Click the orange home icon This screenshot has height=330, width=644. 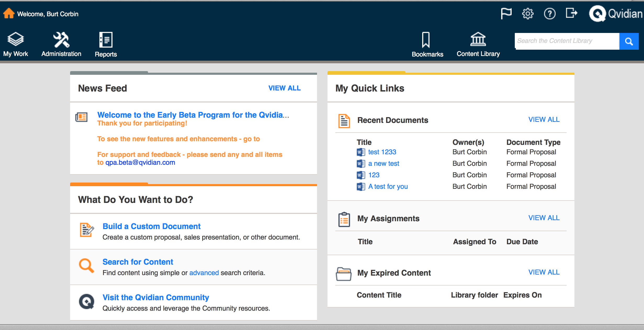[x=9, y=13]
